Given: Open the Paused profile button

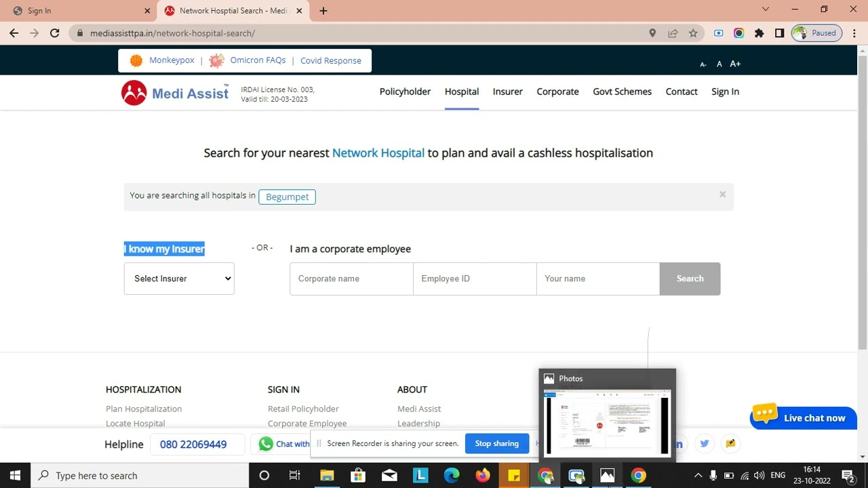Looking at the screenshot, I should point(817,33).
